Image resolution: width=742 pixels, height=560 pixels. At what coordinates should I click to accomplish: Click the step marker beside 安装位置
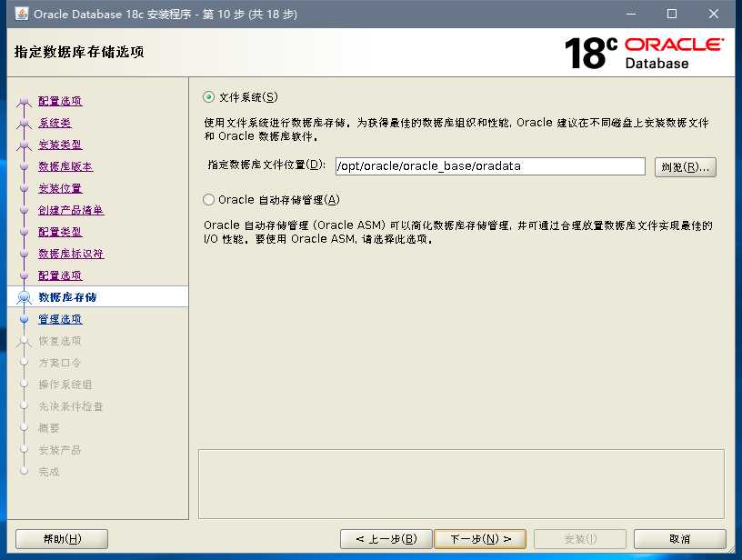[x=25, y=188]
